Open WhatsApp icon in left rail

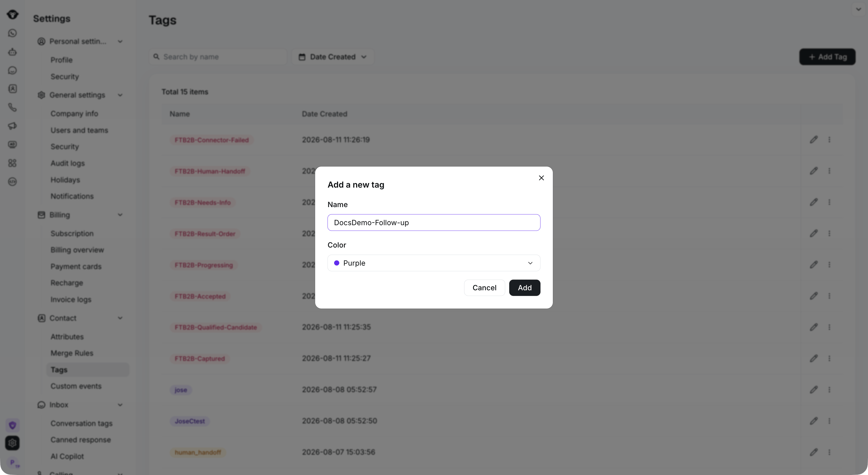12,33
